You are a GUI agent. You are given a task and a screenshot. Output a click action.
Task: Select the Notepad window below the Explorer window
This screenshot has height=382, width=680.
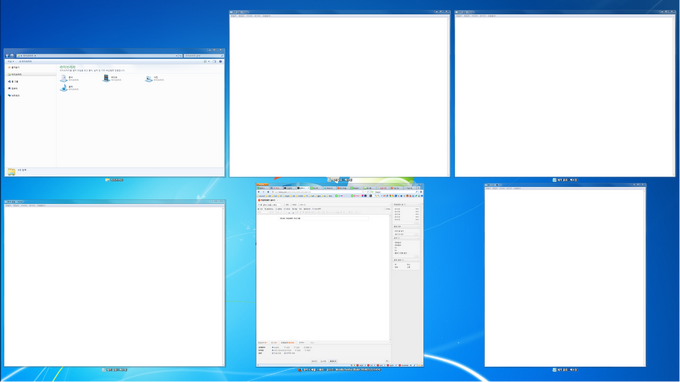(x=115, y=284)
